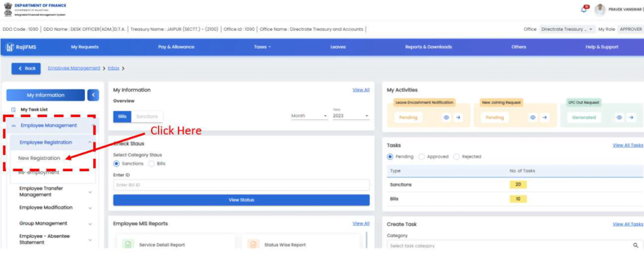Open LPC Out Request arrow icon
This screenshot has height=261, width=644.
[631, 118]
